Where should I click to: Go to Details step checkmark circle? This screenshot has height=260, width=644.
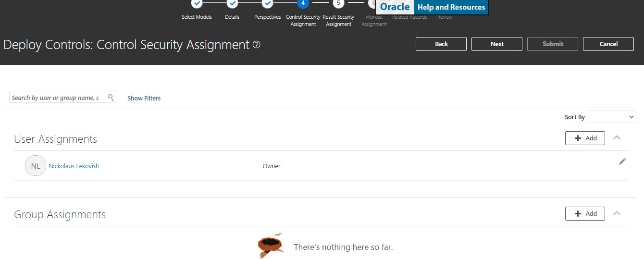(x=232, y=3)
